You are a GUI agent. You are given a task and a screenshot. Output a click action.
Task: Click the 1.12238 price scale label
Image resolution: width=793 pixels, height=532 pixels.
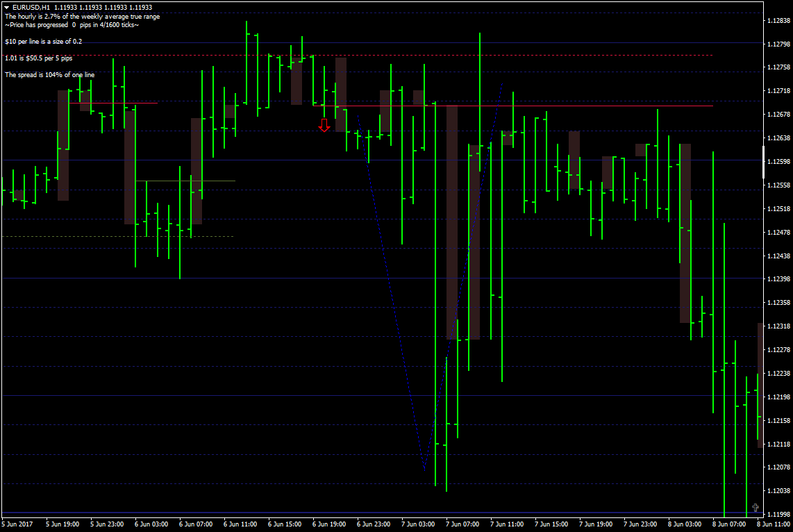[778, 373]
